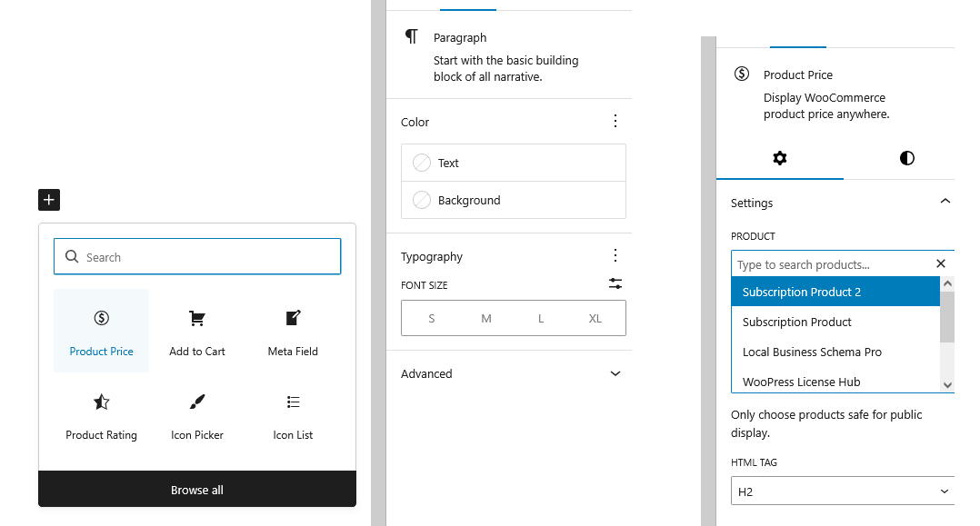The height and width of the screenshot is (526, 980).
Task: Pick the Product Rating block
Action: coord(101,414)
